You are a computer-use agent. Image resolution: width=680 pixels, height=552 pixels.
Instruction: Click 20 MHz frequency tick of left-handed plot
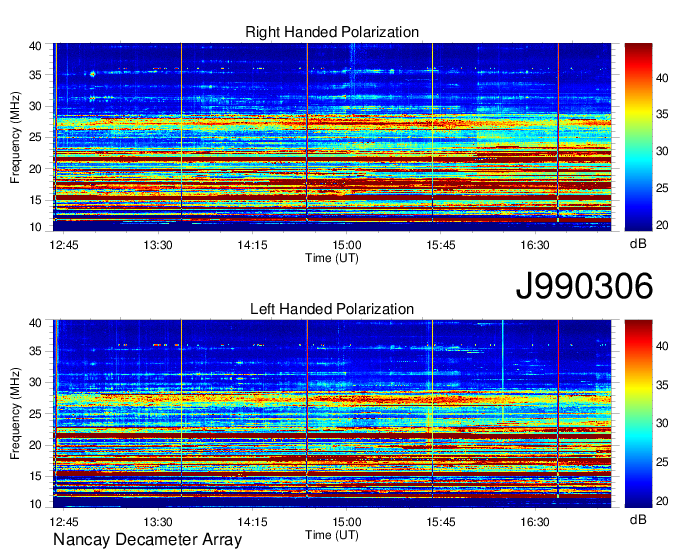[x=35, y=445]
